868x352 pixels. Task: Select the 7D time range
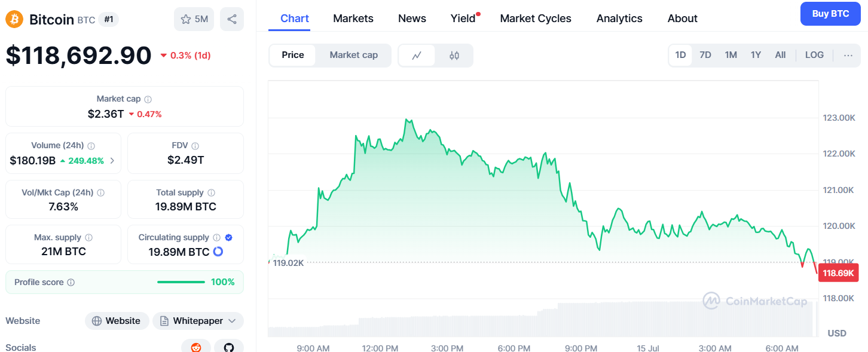(x=705, y=55)
